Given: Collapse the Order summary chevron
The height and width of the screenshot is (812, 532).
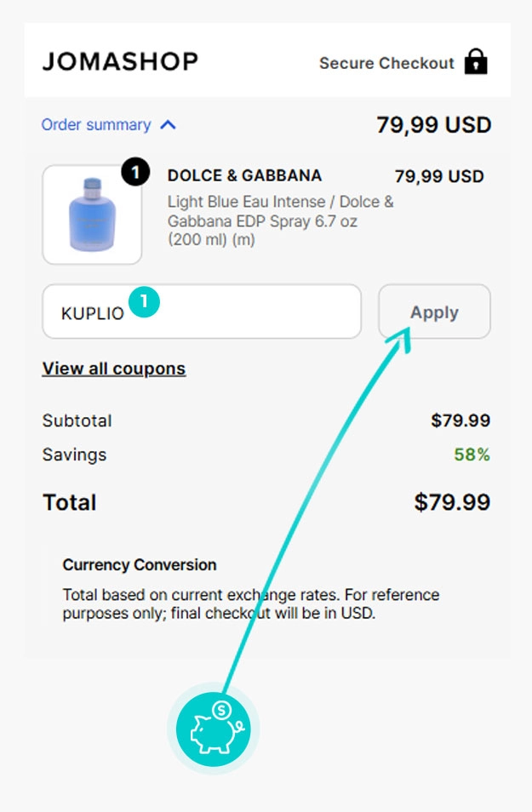Looking at the screenshot, I should [x=168, y=125].
